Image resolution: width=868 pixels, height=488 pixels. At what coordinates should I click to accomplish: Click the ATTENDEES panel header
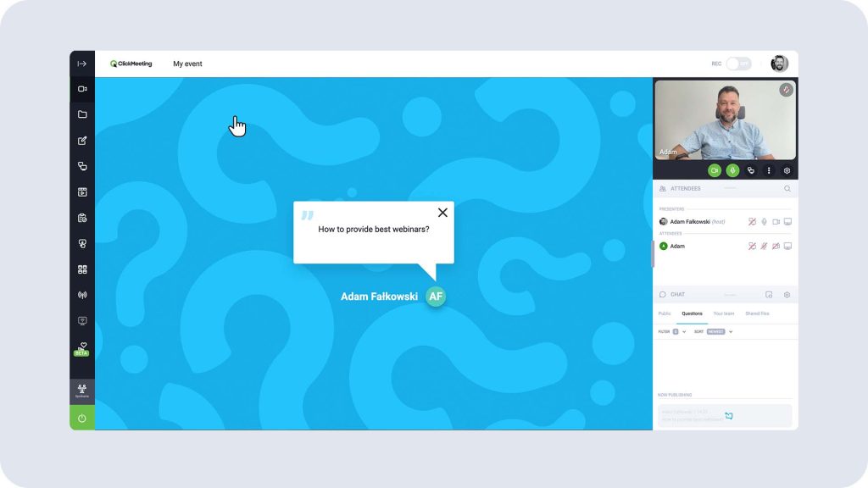726,189
